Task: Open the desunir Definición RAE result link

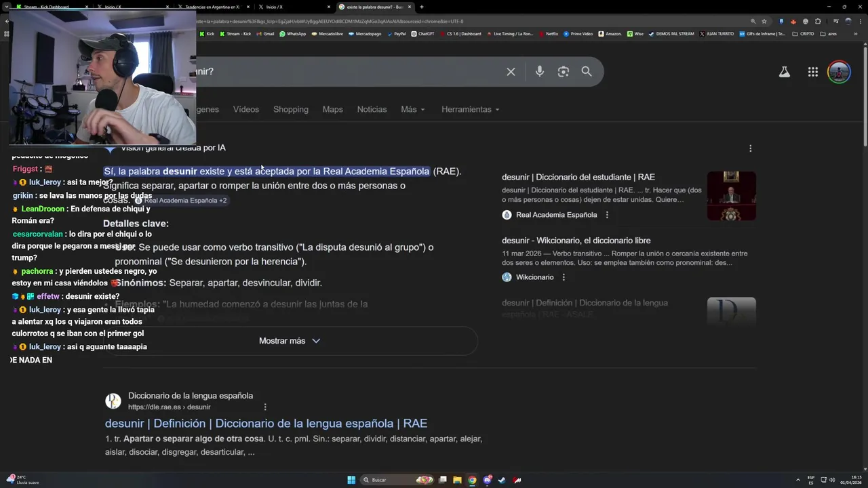Action: pos(266,424)
